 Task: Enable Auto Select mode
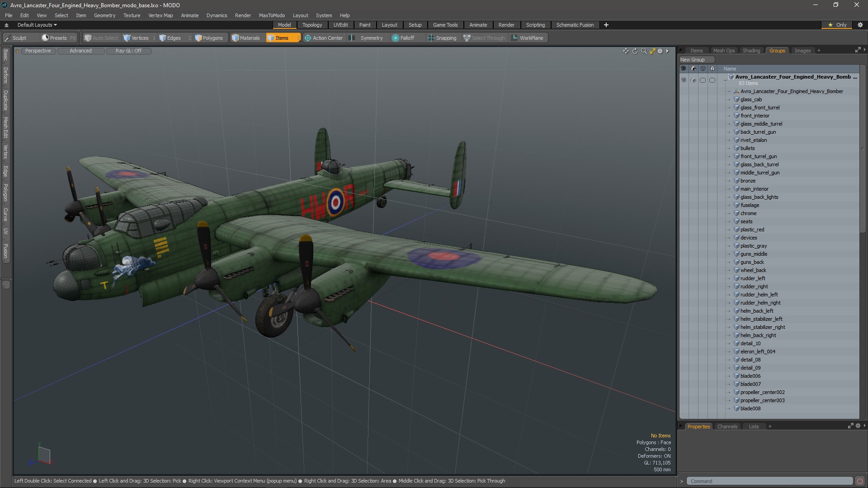click(101, 38)
